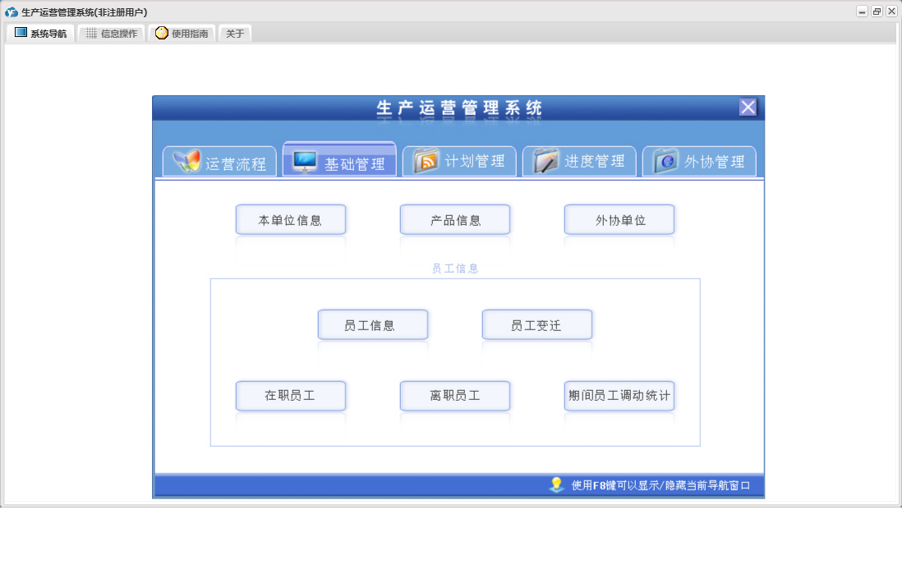Viewport: 902px width, 588px height.
Task: Click the RSS folder icon on 计划管理
Action: [x=426, y=160]
